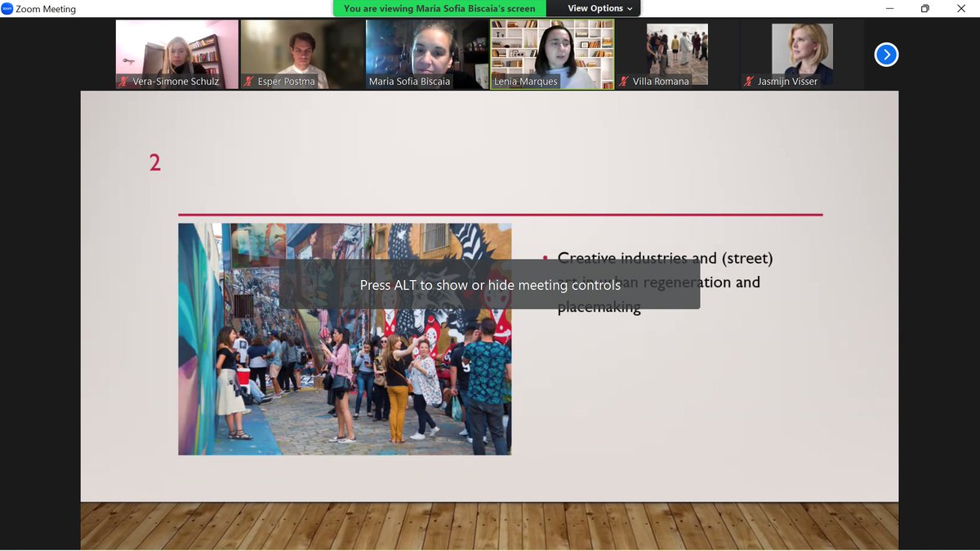Viewport: 980px width, 551px height.
Task: Click the restore down icon in the title bar
Action: [x=925, y=8]
